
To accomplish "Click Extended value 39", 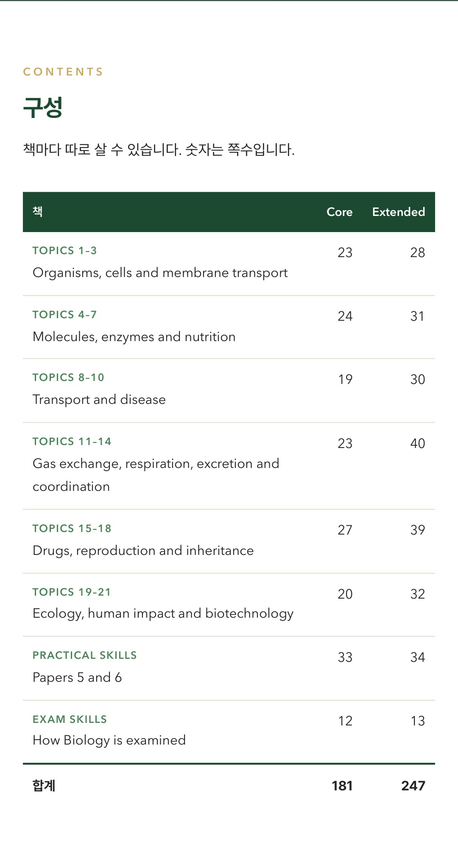I will [418, 530].
